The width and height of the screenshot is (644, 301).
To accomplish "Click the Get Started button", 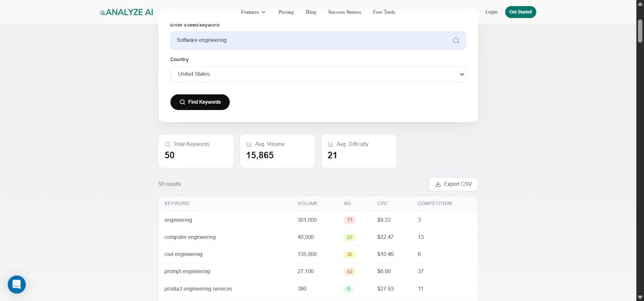I will [520, 12].
